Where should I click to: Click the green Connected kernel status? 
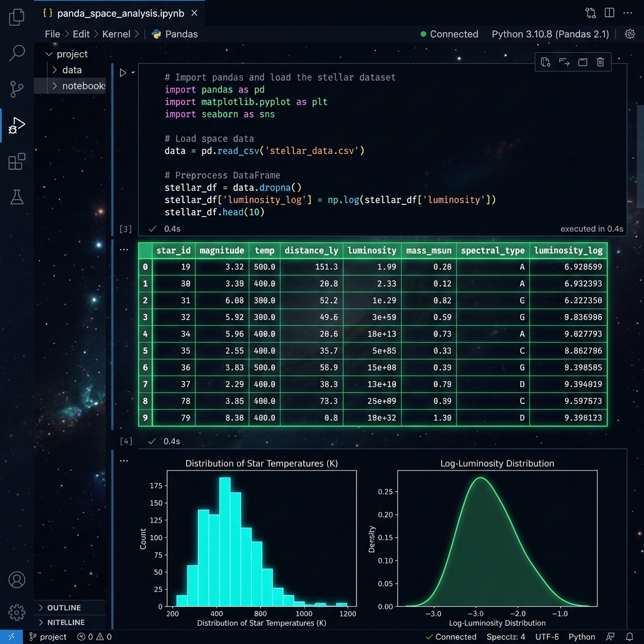click(449, 34)
